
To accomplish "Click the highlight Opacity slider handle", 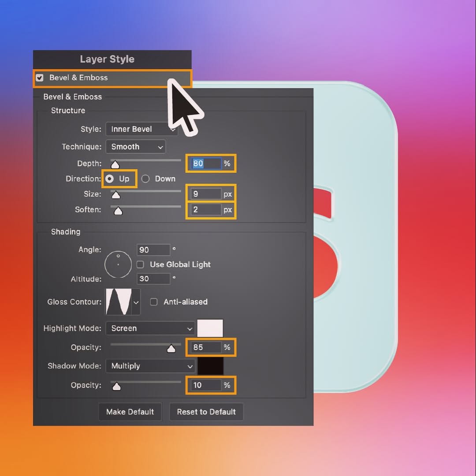I will tap(171, 348).
